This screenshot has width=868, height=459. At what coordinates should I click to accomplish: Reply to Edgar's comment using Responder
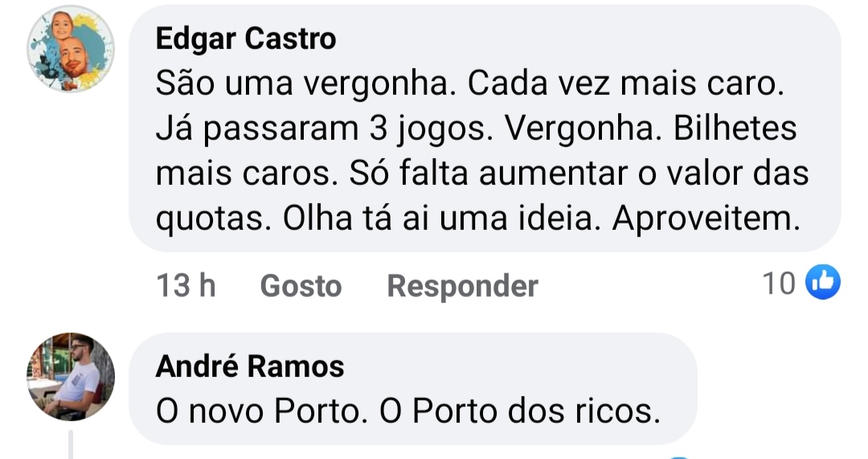click(462, 286)
